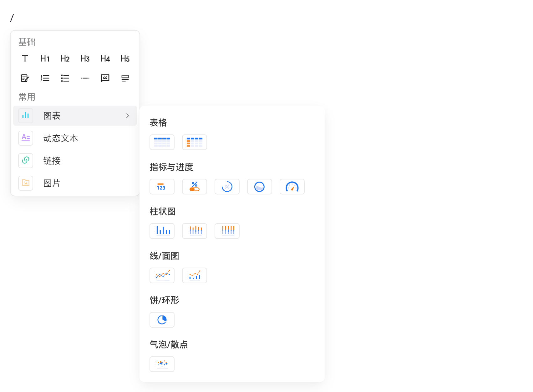The image size is (533, 392).
Task: Click the 线/面图 section heading
Action: (x=164, y=256)
